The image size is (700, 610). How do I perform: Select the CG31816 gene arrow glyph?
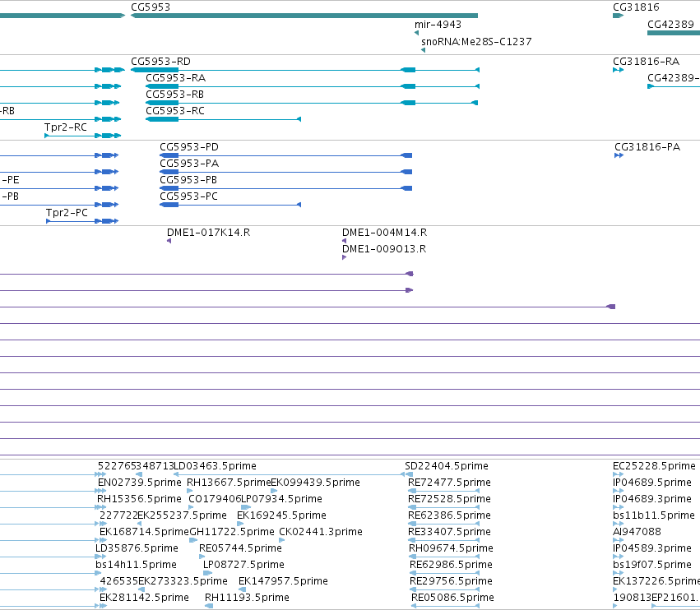[x=619, y=16]
